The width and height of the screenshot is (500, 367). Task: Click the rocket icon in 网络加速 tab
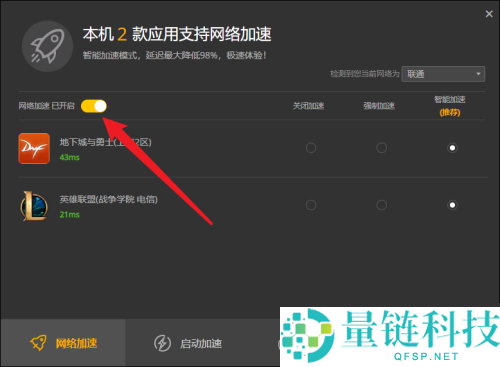point(38,343)
